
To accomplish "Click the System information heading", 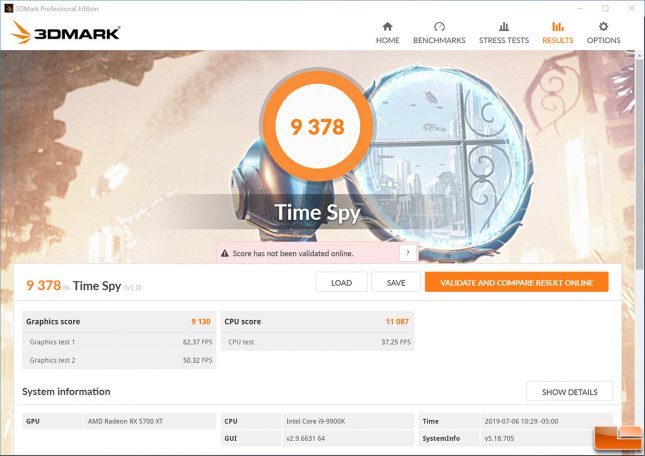I will click(66, 391).
